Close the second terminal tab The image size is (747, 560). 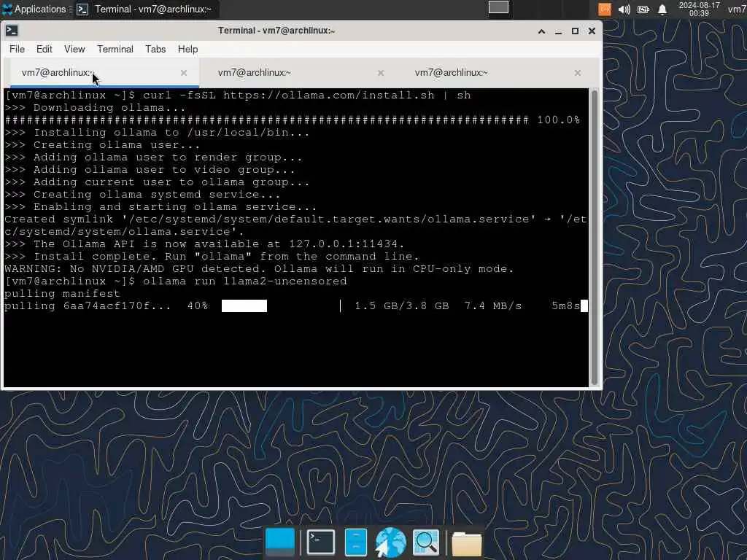click(x=381, y=73)
